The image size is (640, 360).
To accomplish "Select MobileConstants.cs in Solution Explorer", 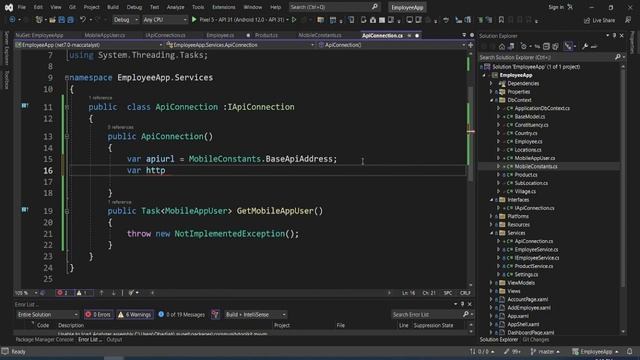I will tap(536, 166).
